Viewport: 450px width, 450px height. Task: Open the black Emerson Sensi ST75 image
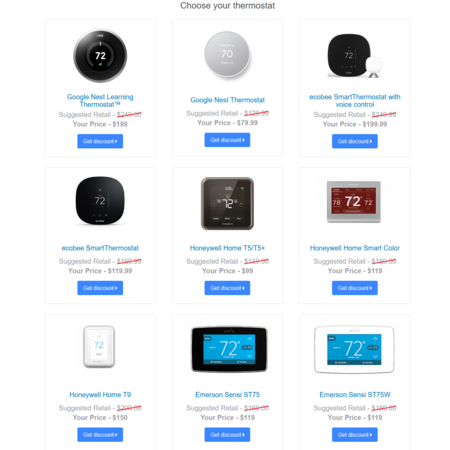tap(229, 349)
